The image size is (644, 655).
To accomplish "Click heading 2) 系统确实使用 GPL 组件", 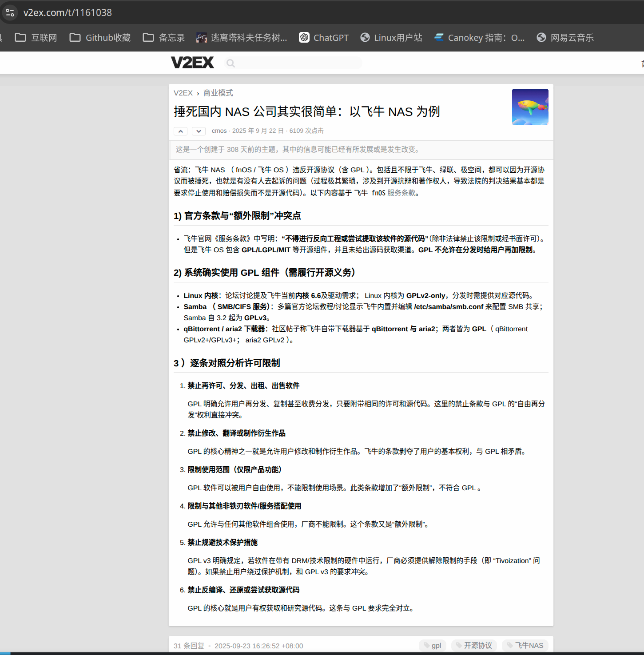I will point(264,273).
